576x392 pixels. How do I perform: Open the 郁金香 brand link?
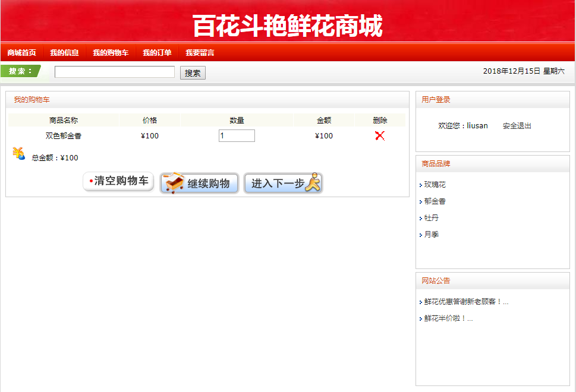tap(435, 201)
